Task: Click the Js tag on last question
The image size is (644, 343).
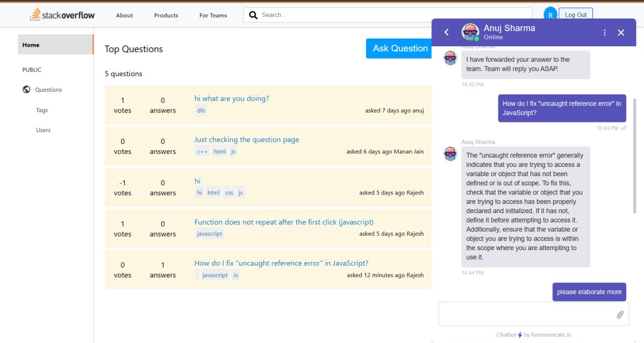Action: (x=236, y=275)
